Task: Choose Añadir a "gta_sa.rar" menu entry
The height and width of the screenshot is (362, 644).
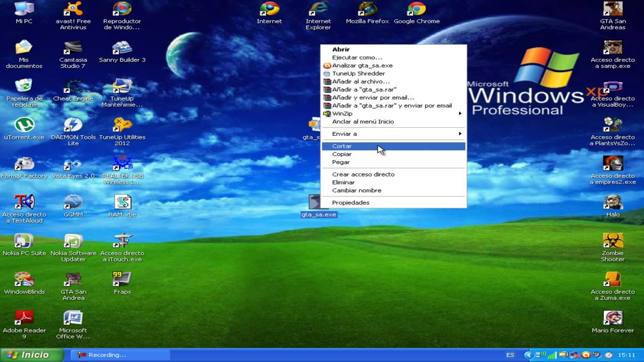Action: coord(393,89)
